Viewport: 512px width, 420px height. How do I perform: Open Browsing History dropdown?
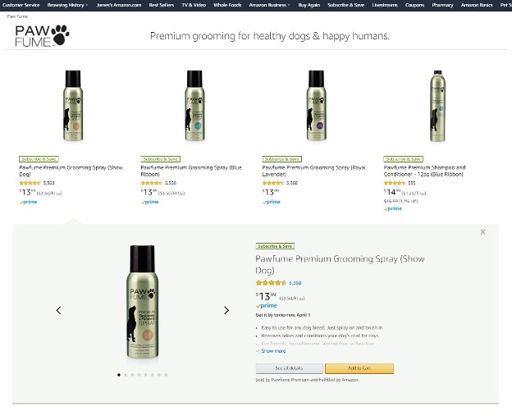(x=67, y=5)
